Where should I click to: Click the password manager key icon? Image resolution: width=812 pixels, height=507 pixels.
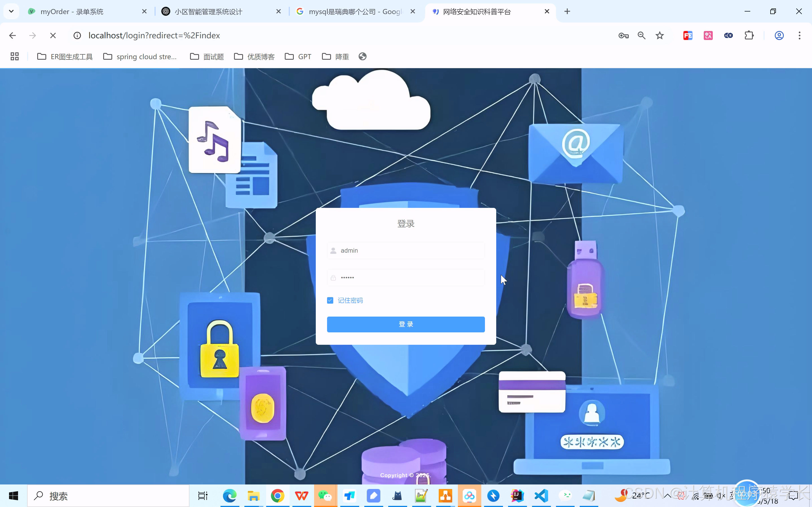pyautogui.click(x=623, y=35)
